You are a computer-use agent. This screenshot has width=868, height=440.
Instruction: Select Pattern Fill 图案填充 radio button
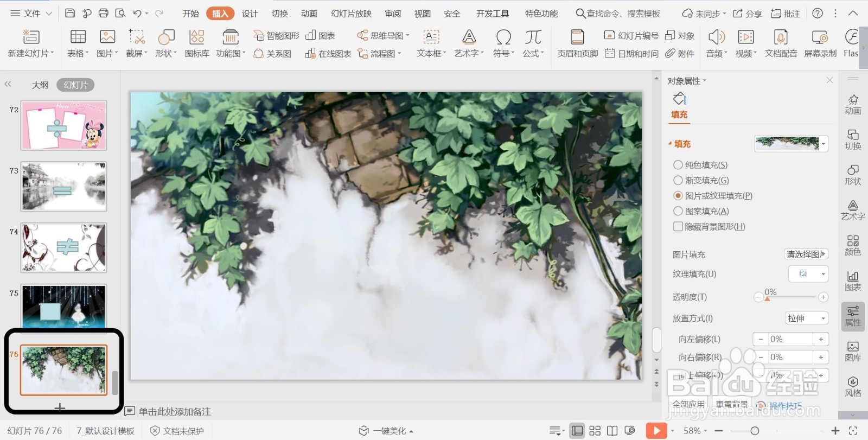(x=678, y=211)
